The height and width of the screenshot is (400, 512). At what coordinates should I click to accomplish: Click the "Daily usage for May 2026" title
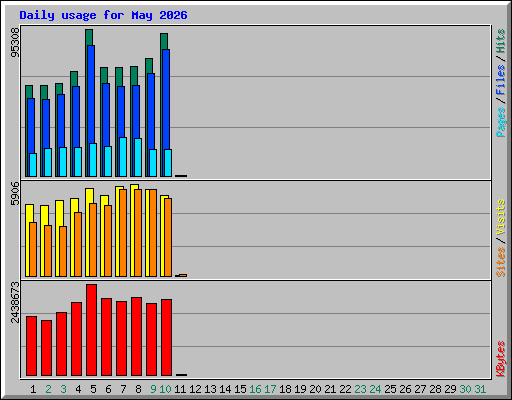(103, 15)
